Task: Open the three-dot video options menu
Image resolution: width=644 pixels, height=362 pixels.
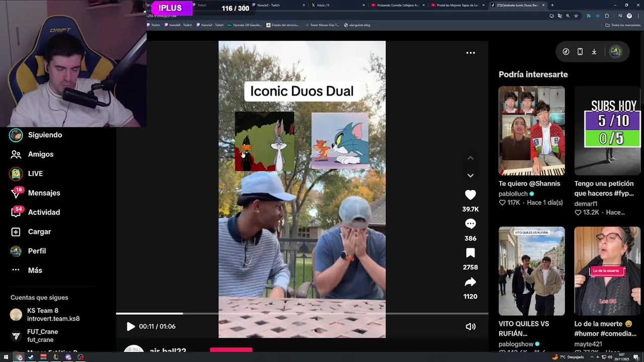Action: pos(470,52)
